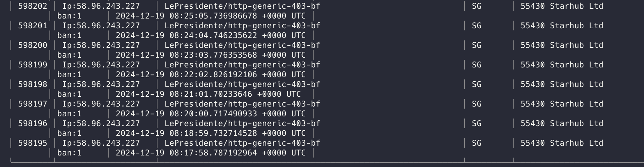Click the timestamp ending 08:22:02.826192106
This screenshot has height=167, width=644.
tap(186, 75)
